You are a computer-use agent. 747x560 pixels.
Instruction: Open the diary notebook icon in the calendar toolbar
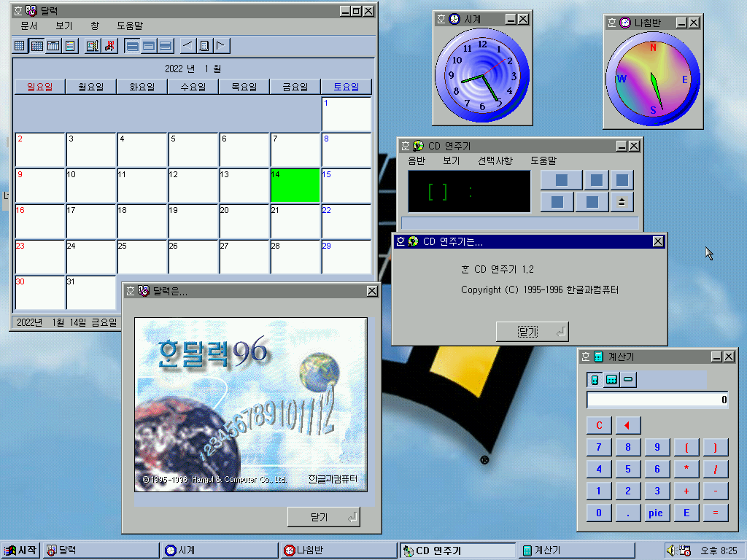click(93, 46)
